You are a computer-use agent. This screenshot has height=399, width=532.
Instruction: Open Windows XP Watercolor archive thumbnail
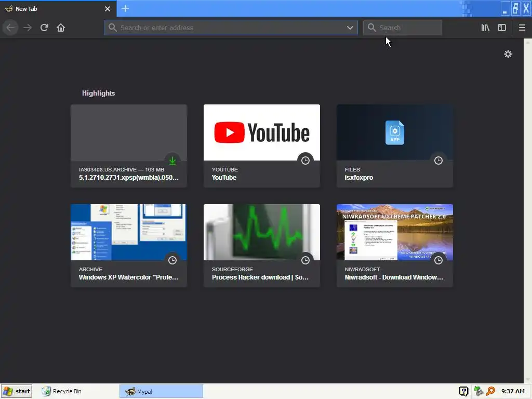[129, 232]
